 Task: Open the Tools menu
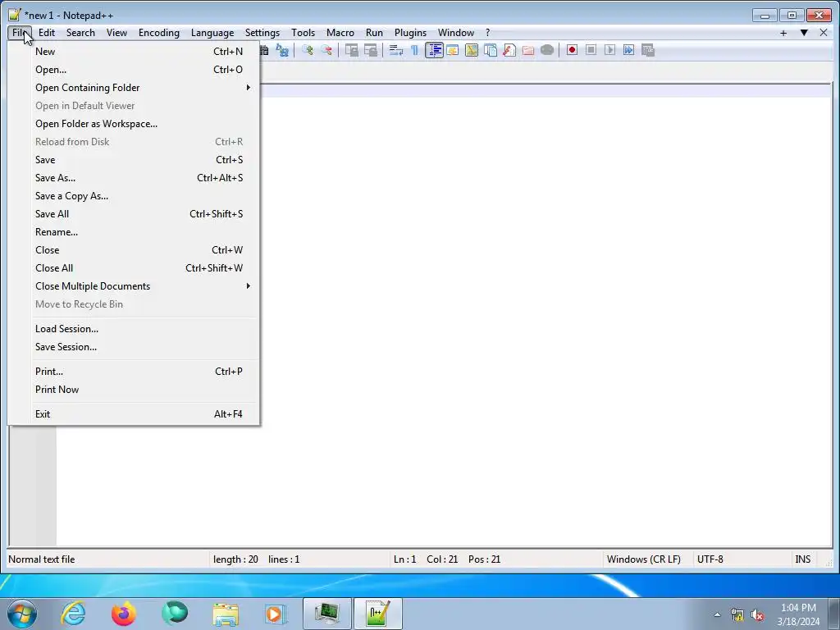tap(304, 33)
